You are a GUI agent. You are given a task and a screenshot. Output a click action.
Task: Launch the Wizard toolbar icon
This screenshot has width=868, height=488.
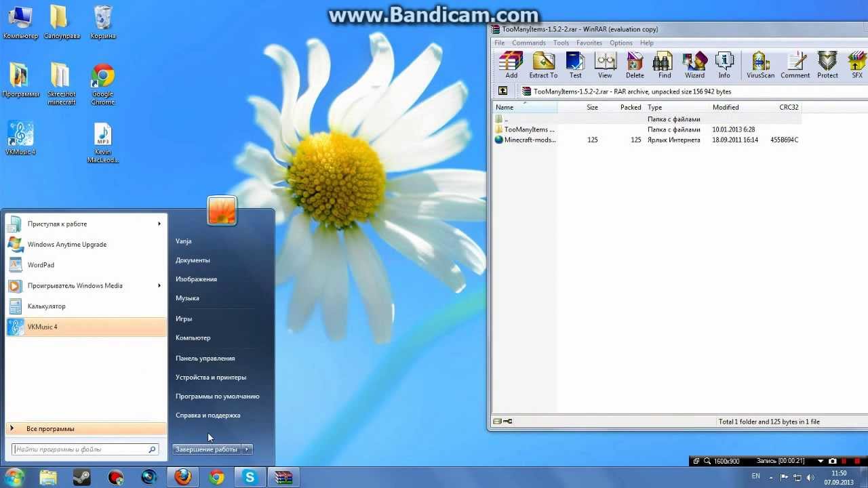click(694, 65)
